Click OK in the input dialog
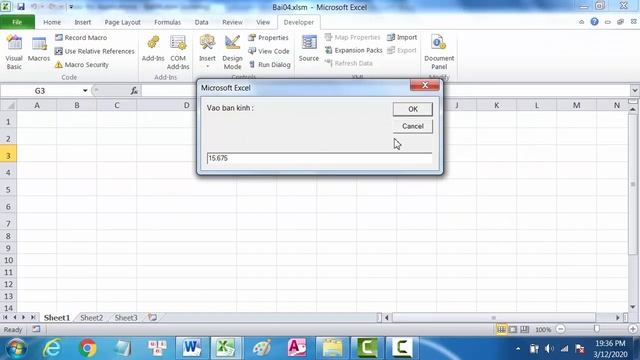 click(413, 109)
